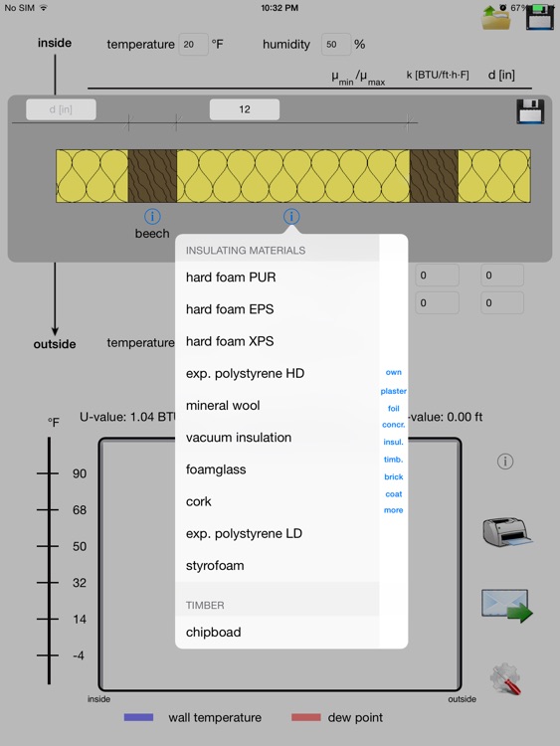Tap the gray info circle beside the chart

[505, 461]
